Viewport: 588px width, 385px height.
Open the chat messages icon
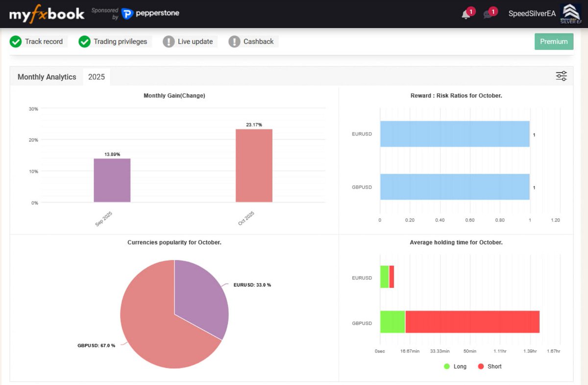click(x=487, y=14)
